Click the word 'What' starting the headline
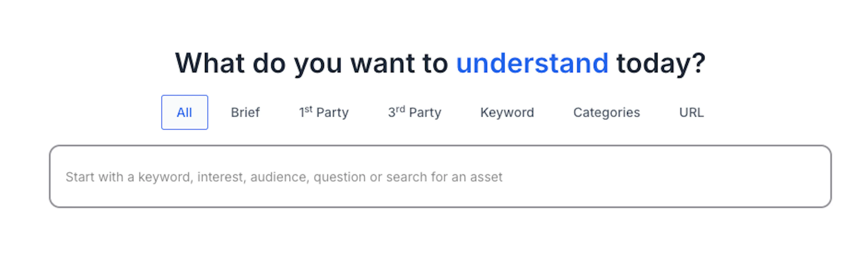Image resolution: width=868 pixels, height=257 pixels. click(210, 63)
